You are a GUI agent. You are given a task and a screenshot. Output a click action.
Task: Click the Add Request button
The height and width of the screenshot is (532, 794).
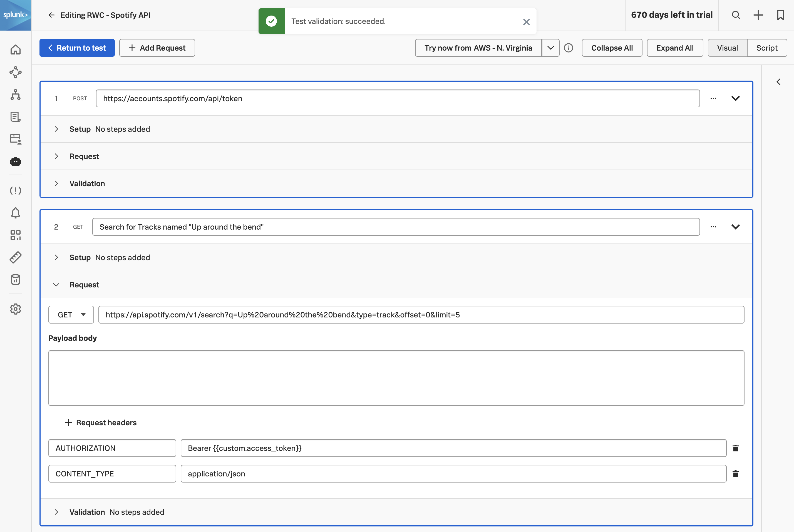pyautogui.click(x=157, y=48)
